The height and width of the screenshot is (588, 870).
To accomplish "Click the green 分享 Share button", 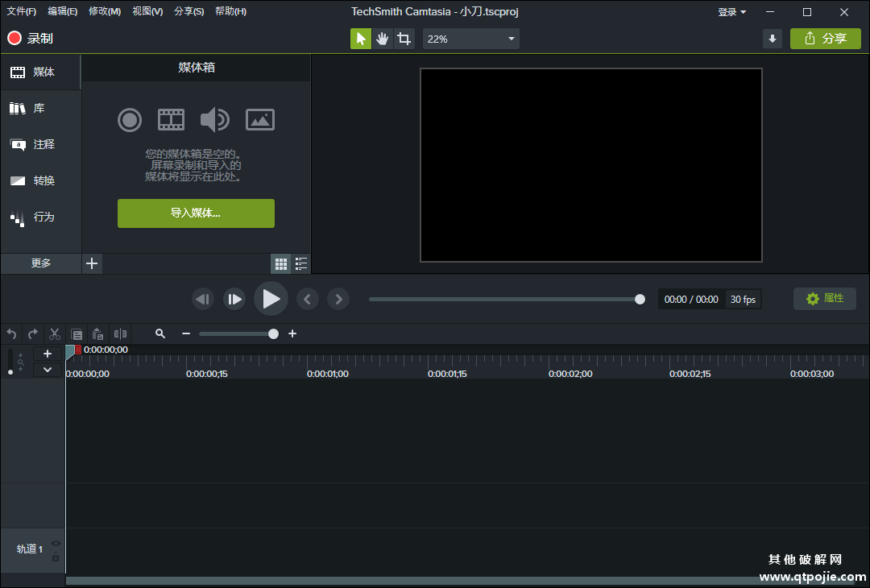I will (826, 39).
